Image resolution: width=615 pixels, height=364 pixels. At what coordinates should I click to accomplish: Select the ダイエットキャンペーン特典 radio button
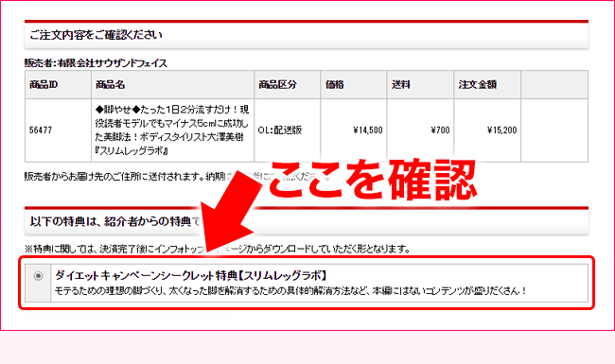pyautogui.click(x=38, y=276)
